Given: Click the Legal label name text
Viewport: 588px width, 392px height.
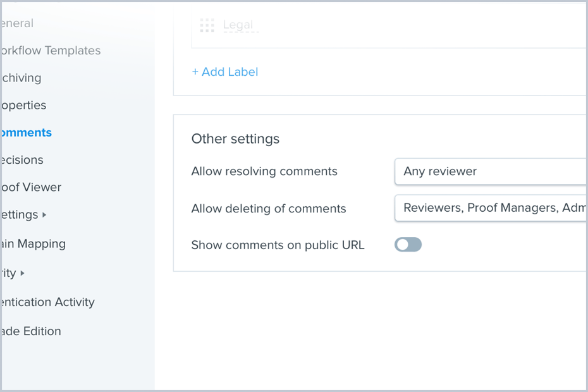Looking at the screenshot, I should tap(238, 25).
